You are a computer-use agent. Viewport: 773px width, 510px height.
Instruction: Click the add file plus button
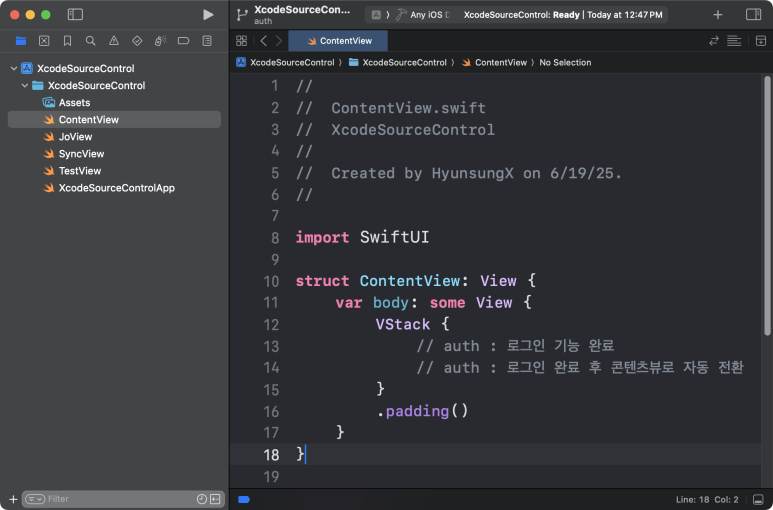(x=13, y=499)
